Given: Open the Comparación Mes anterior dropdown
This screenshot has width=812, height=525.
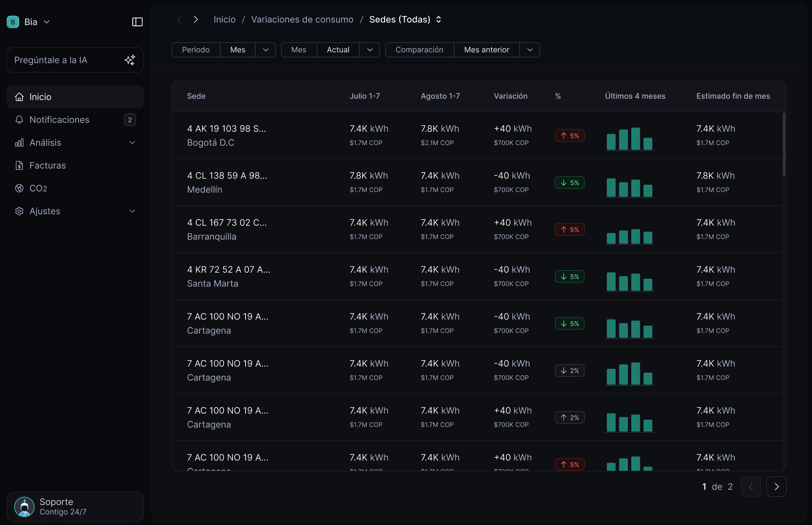Looking at the screenshot, I should (530, 50).
